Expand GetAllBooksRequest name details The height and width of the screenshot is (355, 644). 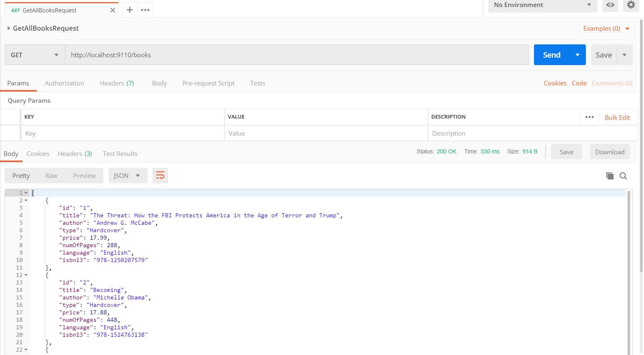coord(9,28)
